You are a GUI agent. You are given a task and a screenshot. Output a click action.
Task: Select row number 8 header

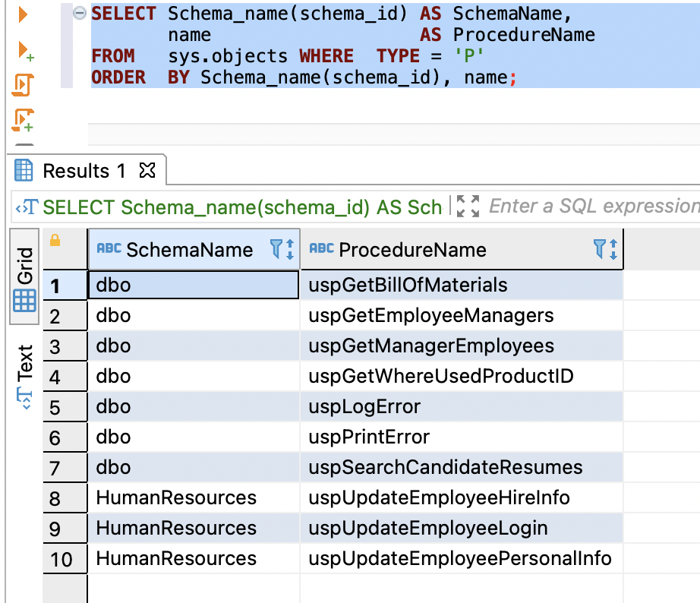coord(55,498)
